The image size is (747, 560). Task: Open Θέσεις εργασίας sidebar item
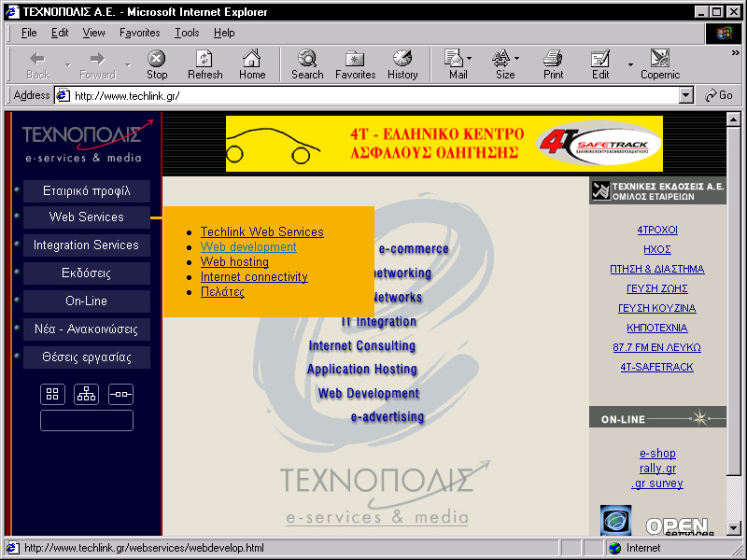tap(86, 357)
